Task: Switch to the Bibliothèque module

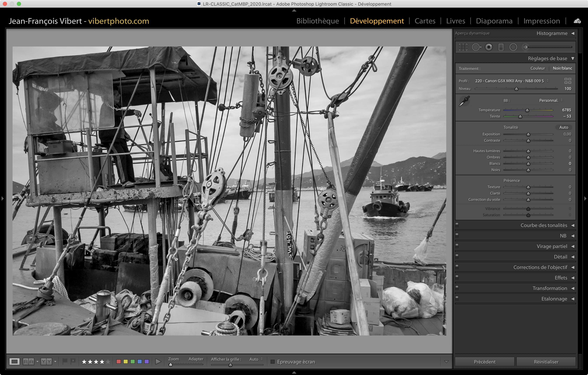Action: coord(317,21)
